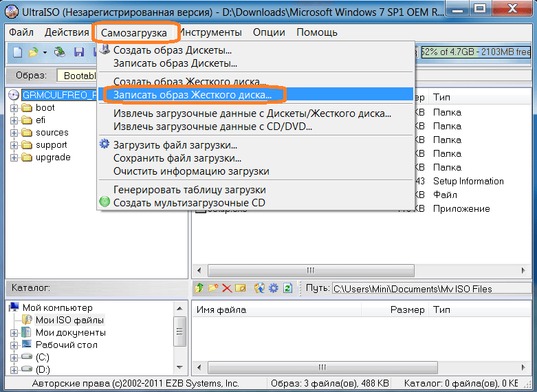The image size is (537, 392).
Task: Click the green up-folder arrow icon
Action: coord(199,289)
